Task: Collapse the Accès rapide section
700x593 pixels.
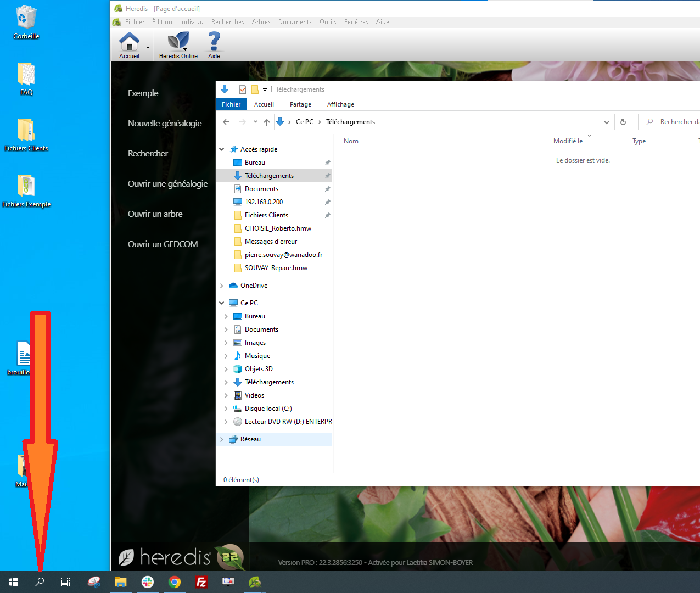Action: [x=222, y=149]
